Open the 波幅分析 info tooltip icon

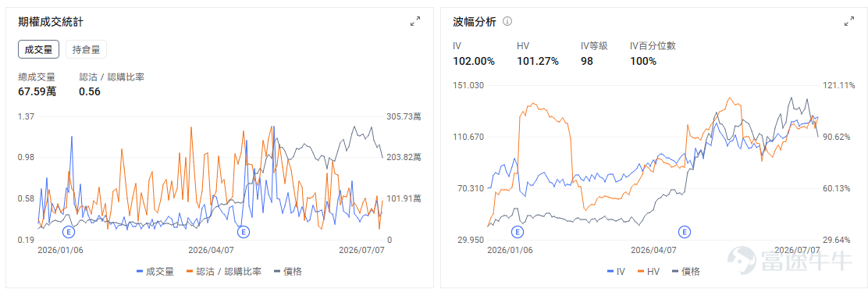[507, 22]
